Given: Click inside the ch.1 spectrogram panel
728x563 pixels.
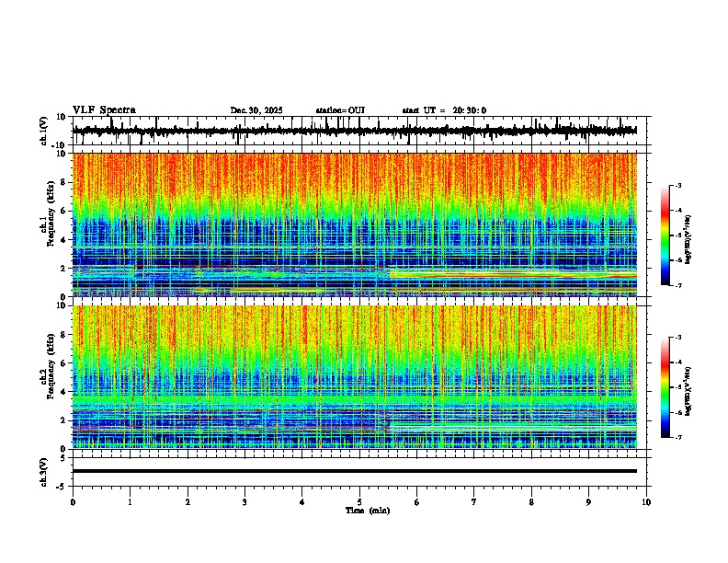Looking at the screenshot, I should click(355, 224).
